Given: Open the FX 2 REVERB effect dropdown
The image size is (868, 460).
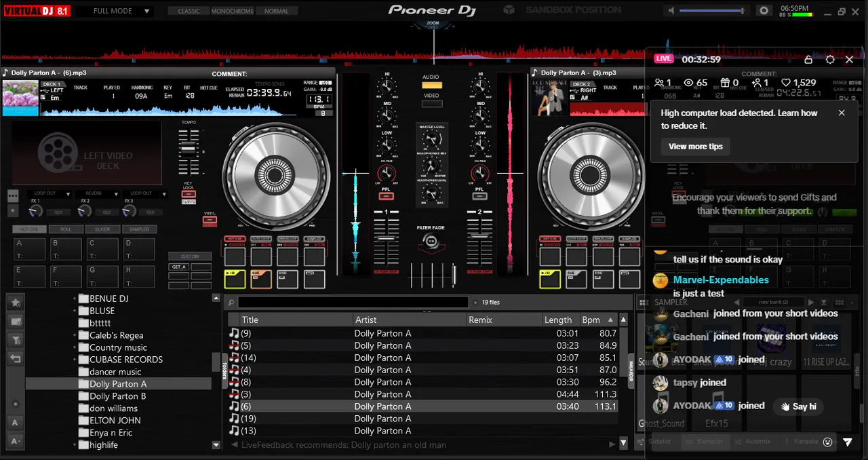Looking at the screenshot, I should coord(96,193).
